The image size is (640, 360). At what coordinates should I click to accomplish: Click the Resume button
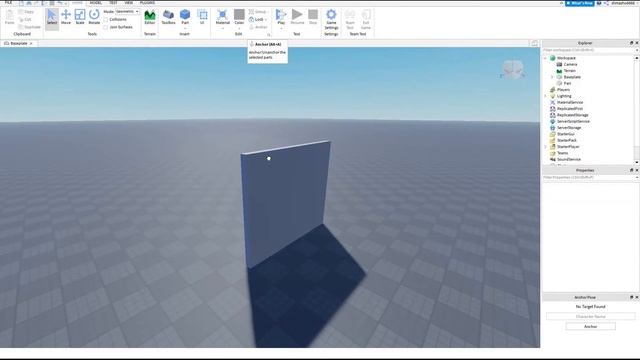[297, 17]
